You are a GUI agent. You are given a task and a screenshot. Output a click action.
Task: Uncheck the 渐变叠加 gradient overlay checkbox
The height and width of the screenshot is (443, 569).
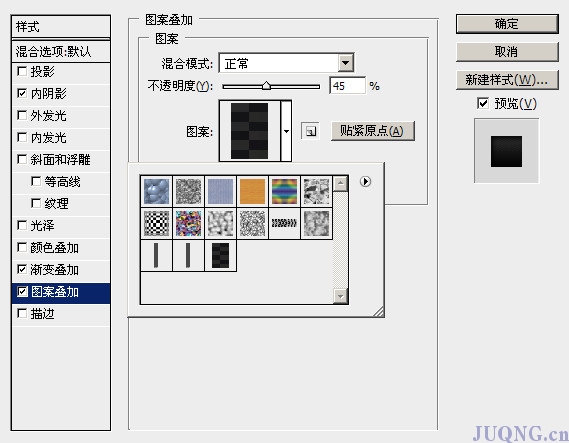tap(22, 269)
